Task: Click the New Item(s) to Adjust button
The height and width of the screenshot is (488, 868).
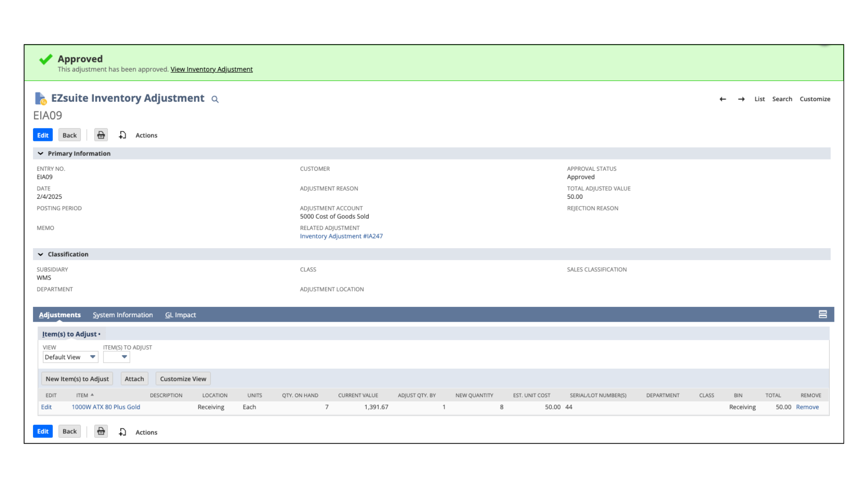Action: pyautogui.click(x=77, y=379)
